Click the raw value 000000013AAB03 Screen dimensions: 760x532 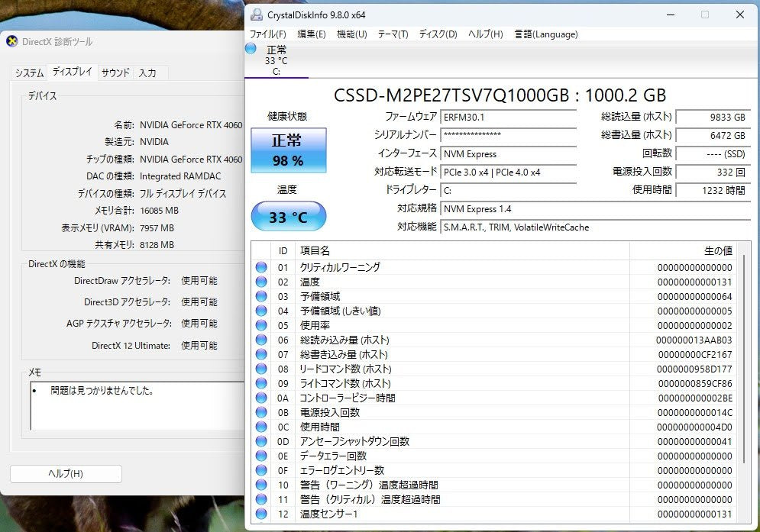point(694,340)
